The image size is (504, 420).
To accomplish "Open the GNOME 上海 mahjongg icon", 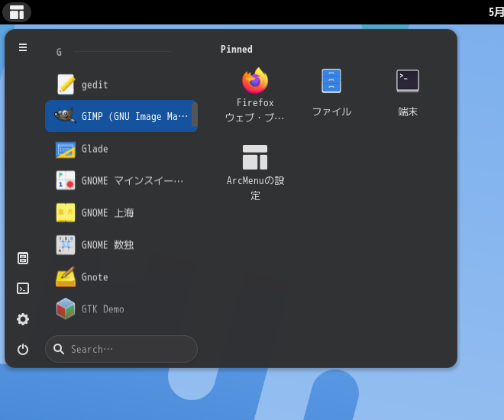I will point(66,212).
